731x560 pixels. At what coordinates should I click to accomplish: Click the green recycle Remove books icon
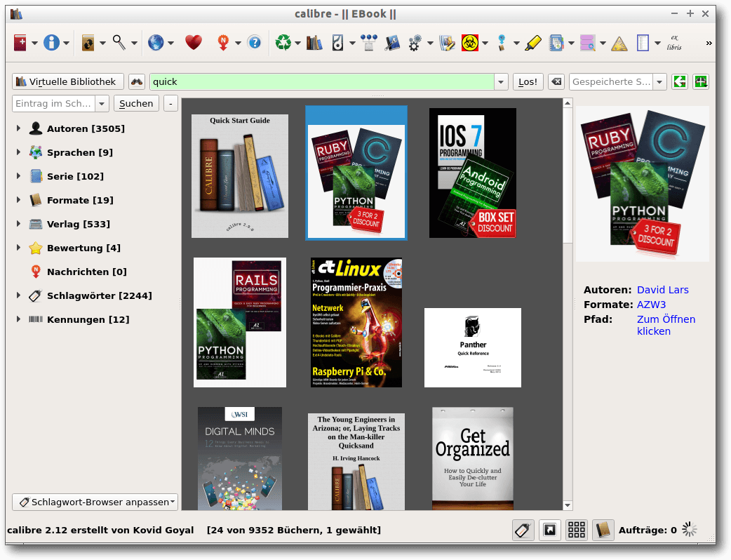(x=283, y=43)
